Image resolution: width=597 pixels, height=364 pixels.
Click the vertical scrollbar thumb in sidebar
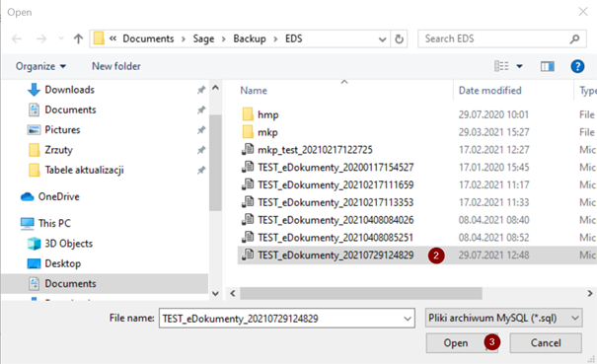[215, 163]
